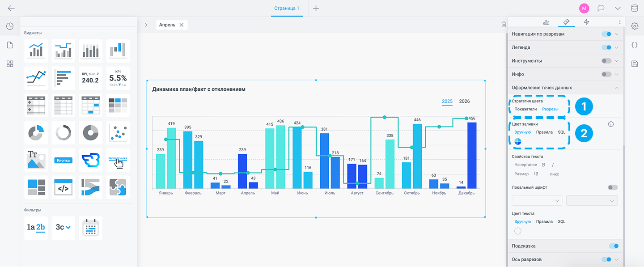
Task: Add the bar-and-line combo chart widget
Action: click(36, 51)
